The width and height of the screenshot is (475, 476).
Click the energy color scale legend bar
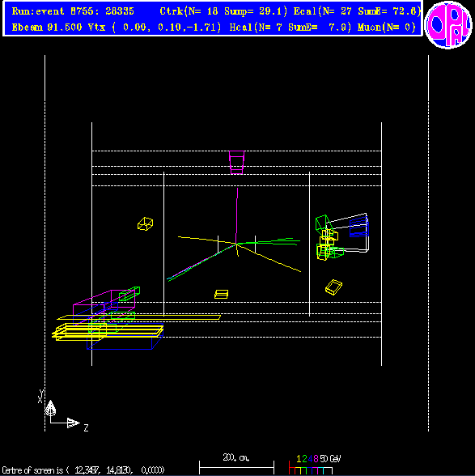tap(310, 468)
